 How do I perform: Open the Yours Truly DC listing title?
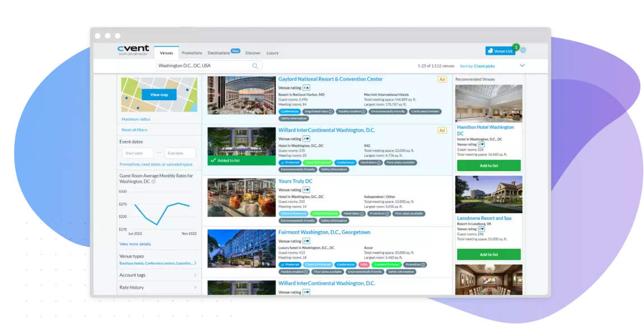point(295,181)
